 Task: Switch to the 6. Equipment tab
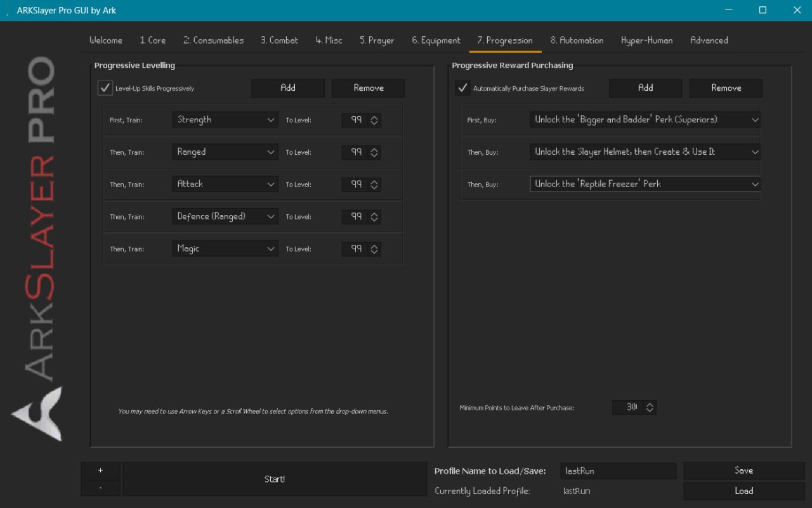click(436, 40)
